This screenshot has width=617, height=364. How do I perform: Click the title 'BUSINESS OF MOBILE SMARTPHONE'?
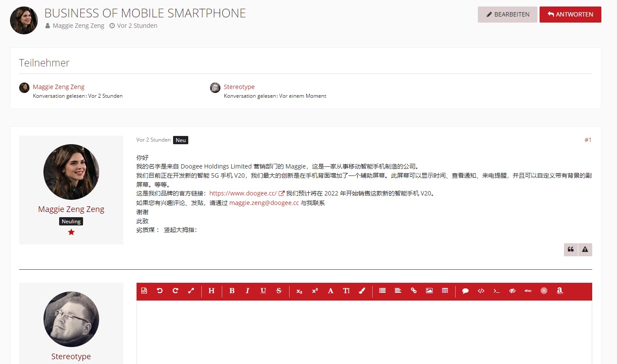(x=145, y=13)
